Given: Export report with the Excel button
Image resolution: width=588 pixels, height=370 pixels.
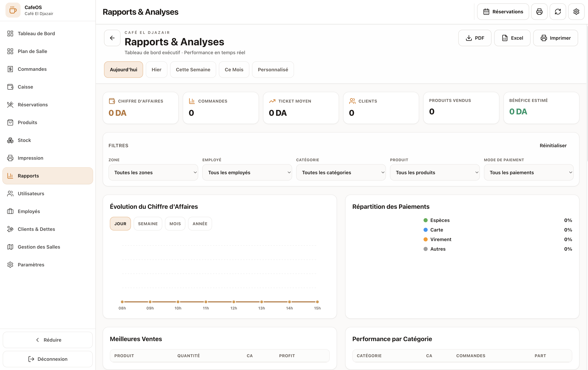Looking at the screenshot, I should (512, 38).
